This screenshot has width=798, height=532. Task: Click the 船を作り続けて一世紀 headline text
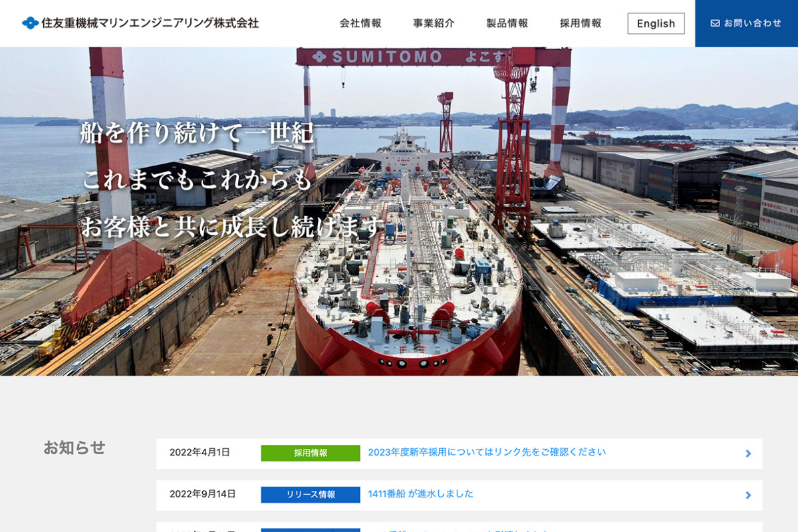pyautogui.click(x=197, y=133)
